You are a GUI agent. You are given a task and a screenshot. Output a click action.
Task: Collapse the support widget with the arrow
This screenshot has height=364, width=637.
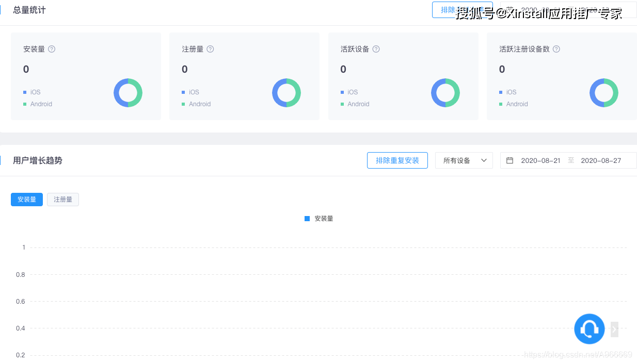click(614, 329)
